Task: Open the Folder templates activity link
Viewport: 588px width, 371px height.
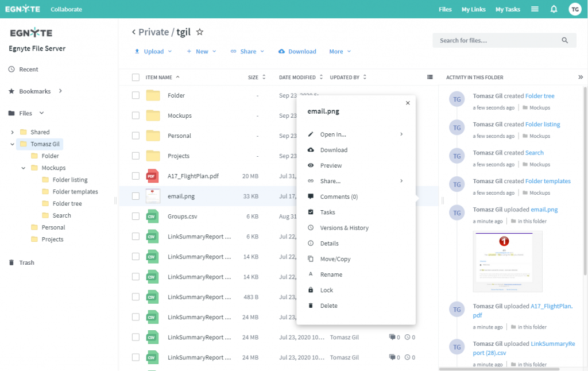Action: click(548, 181)
